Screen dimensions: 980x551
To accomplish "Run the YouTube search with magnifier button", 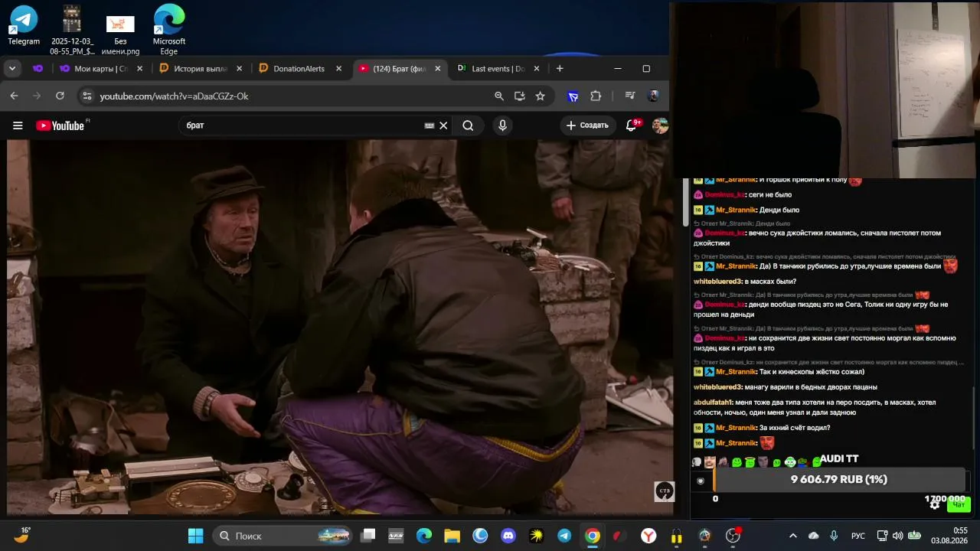I will 468,126.
